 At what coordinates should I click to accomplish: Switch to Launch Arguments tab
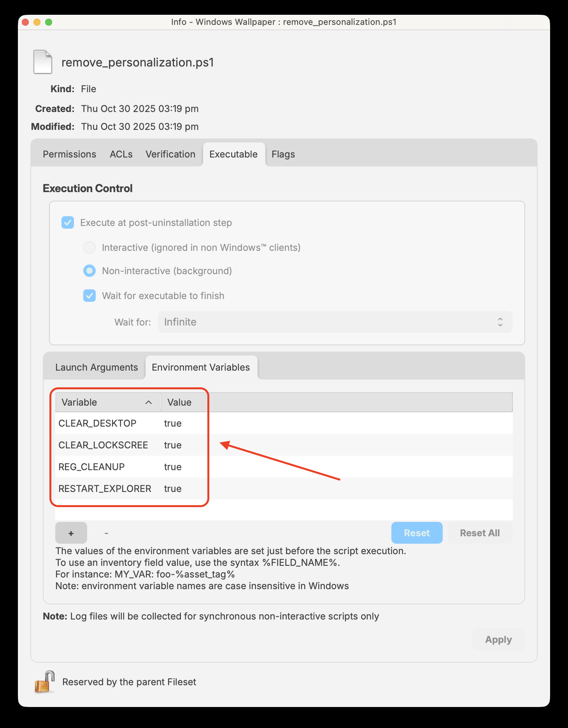(x=96, y=367)
